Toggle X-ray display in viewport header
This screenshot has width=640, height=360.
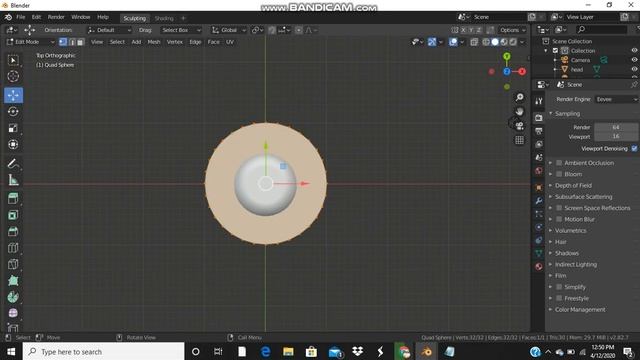pos(474,42)
